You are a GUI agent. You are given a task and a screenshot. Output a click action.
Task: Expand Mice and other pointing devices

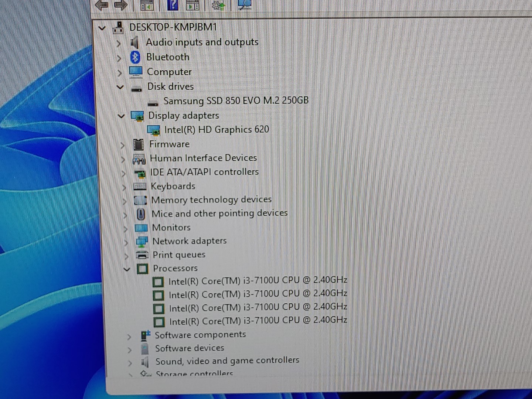pos(125,215)
